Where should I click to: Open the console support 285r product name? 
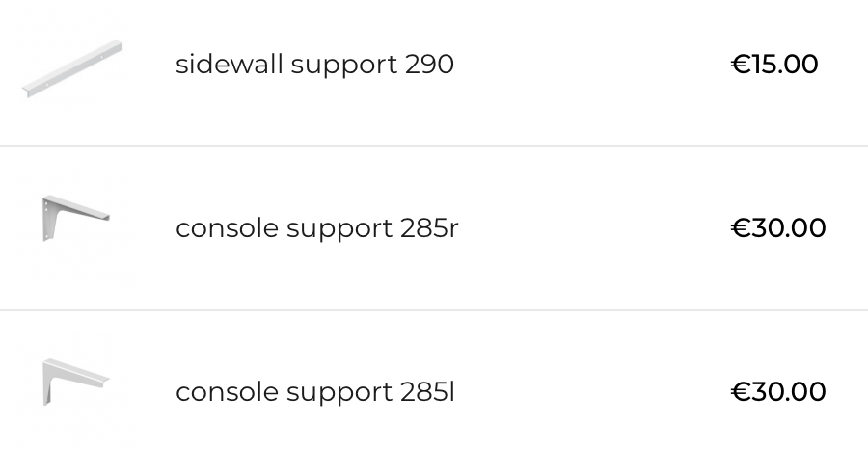pyautogui.click(x=316, y=228)
